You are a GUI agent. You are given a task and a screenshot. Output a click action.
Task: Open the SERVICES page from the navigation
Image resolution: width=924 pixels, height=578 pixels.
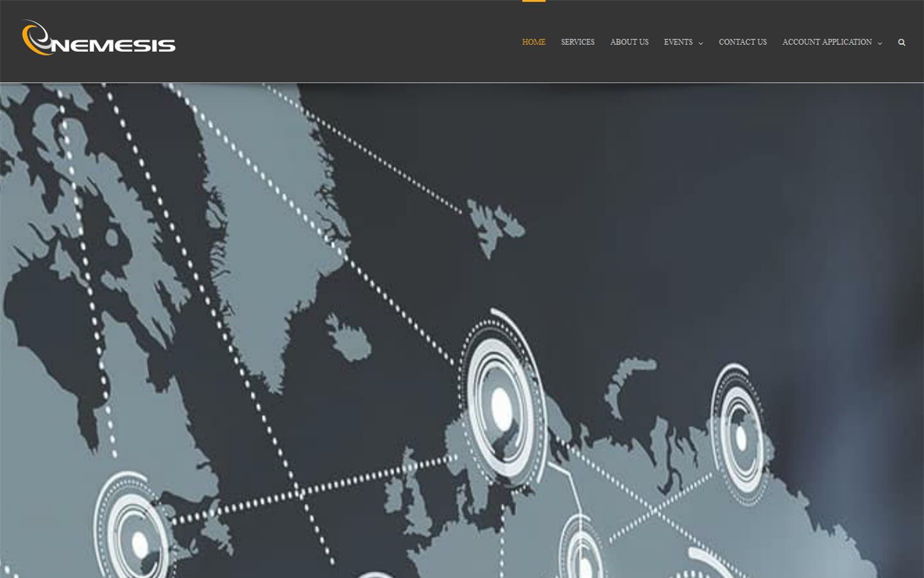pyautogui.click(x=577, y=42)
